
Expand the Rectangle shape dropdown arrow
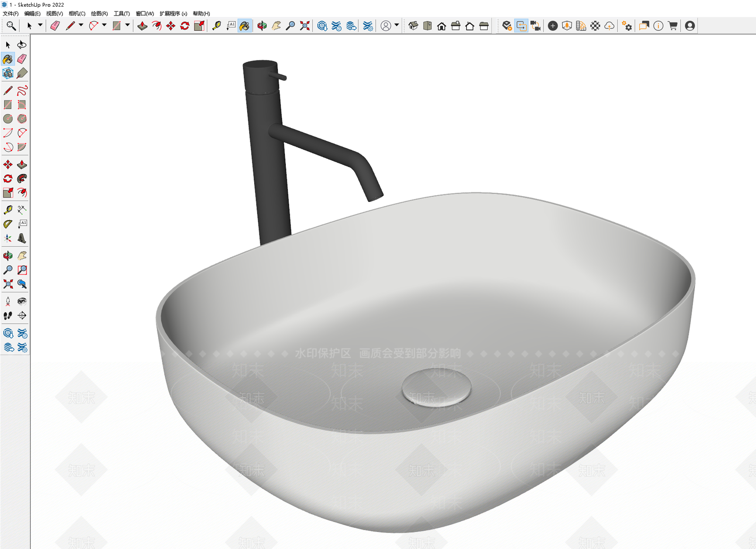tap(127, 26)
